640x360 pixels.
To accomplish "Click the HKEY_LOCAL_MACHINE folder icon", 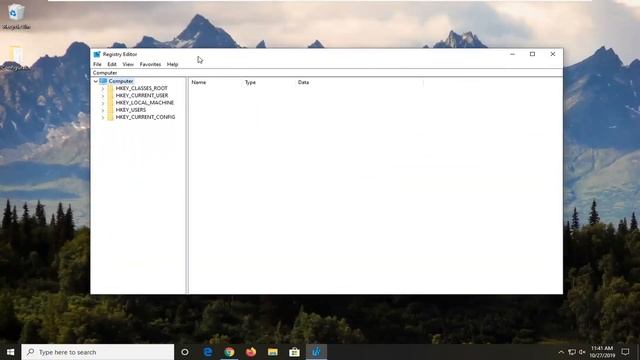I will [x=110, y=102].
